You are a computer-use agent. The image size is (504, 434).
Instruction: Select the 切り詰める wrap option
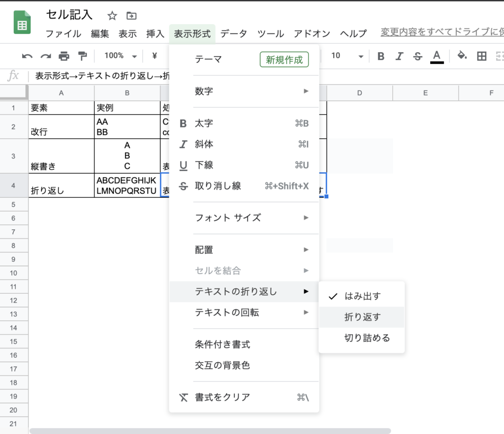coord(362,338)
